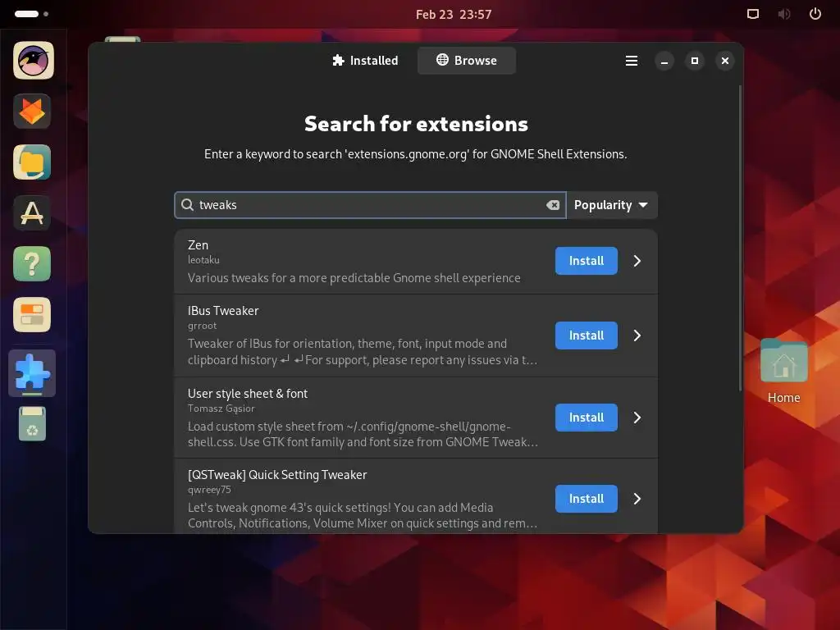
Task: Install the Zen extension
Action: [x=586, y=261]
